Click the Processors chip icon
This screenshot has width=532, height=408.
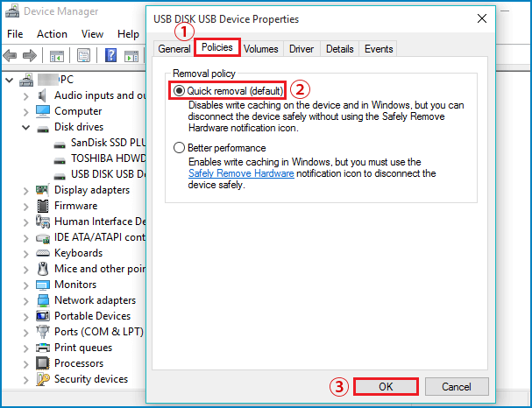click(x=43, y=363)
